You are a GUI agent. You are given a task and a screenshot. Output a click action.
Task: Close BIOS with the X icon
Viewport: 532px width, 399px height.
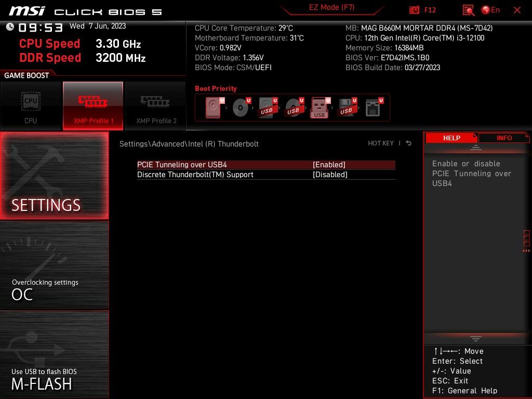517,10
